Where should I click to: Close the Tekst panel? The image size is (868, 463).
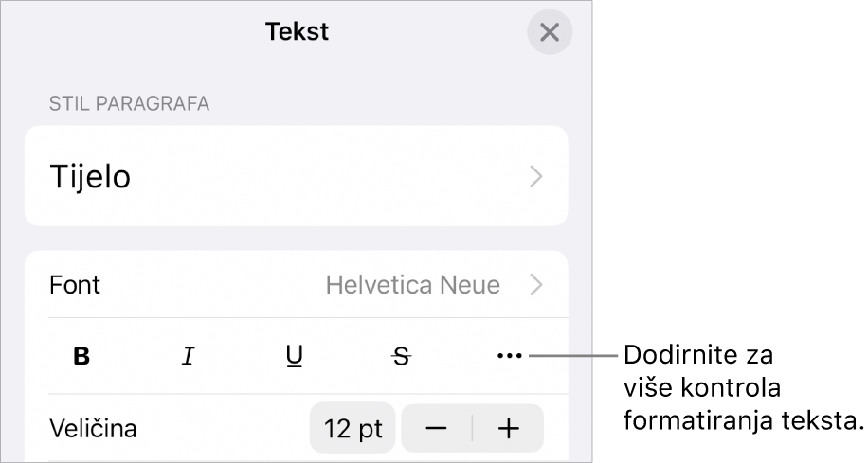tap(549, 32)
